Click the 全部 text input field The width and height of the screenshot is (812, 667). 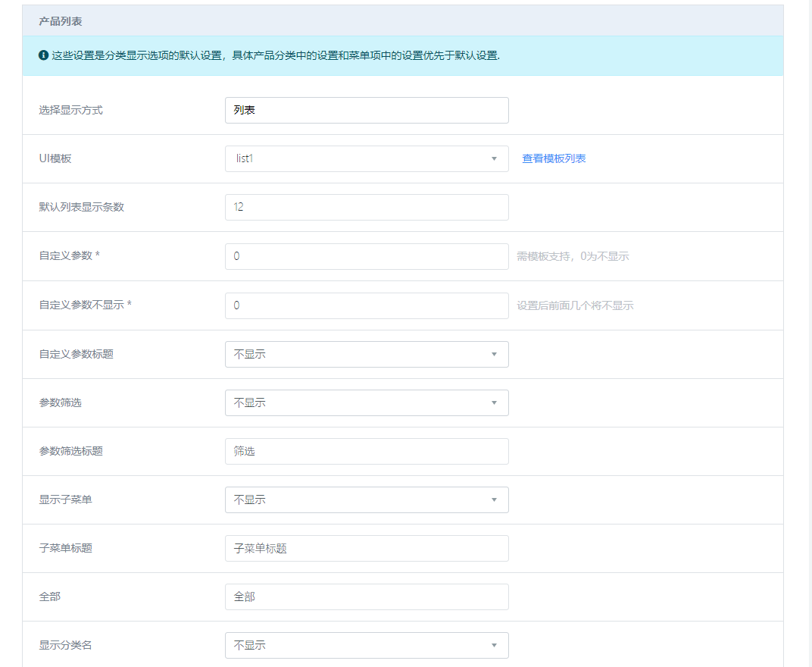coord(367,597)
